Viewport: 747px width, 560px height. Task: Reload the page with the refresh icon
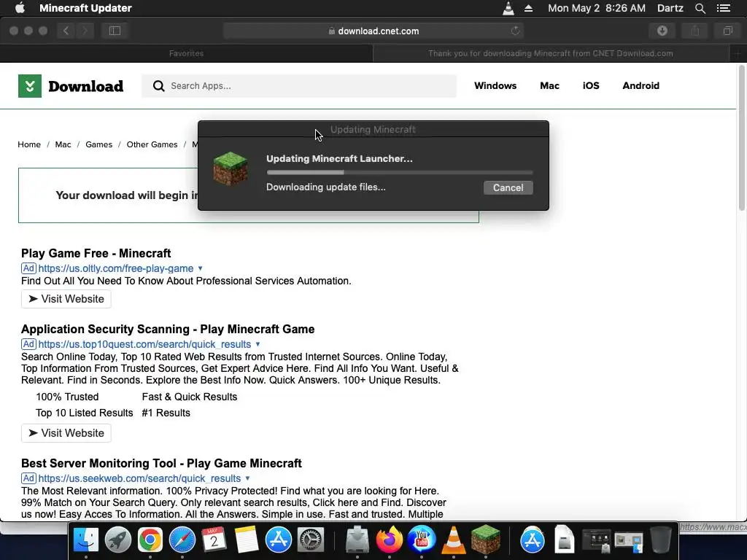(x=515, y=31)
